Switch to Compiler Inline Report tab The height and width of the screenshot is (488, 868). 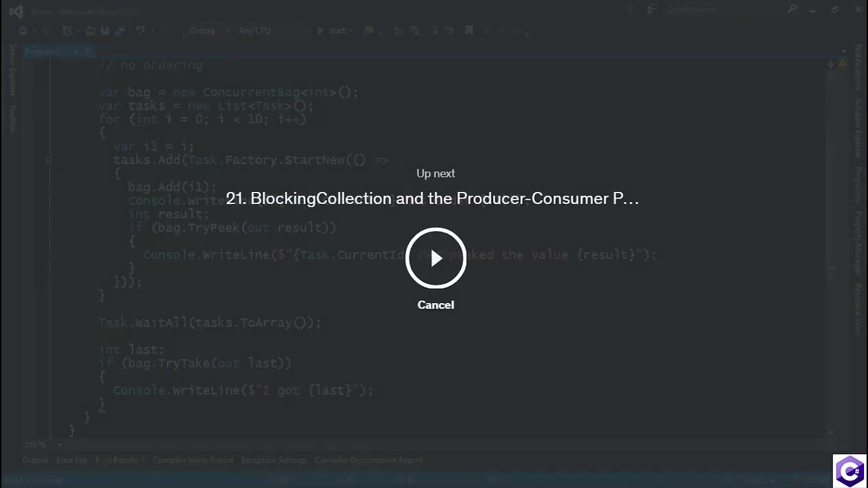point(193,460)
